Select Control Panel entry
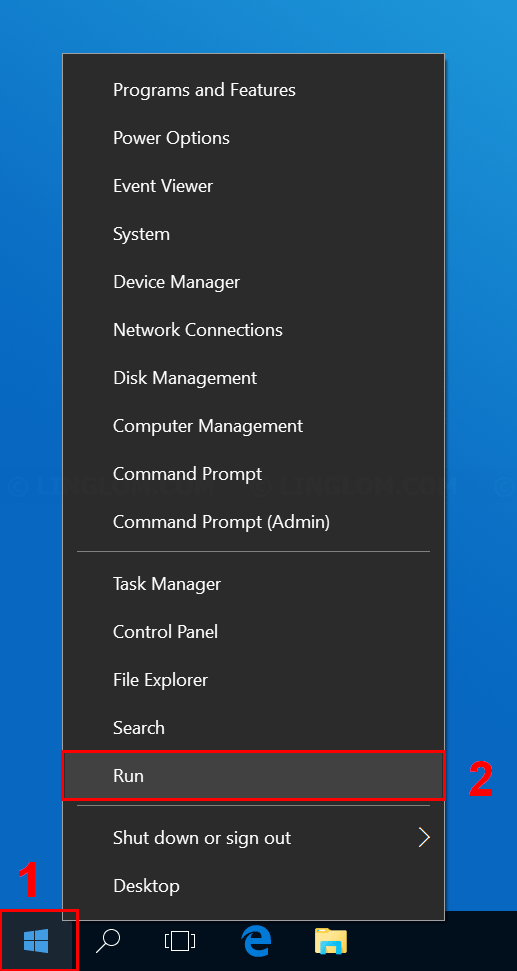 pyautogui.click(x=253, y=632)
